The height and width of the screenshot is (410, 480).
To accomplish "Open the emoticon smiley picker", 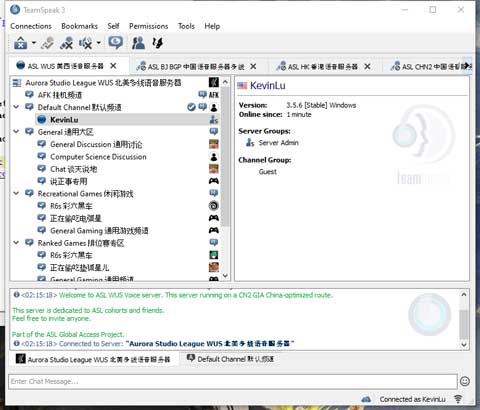I will tap(465, 381).
